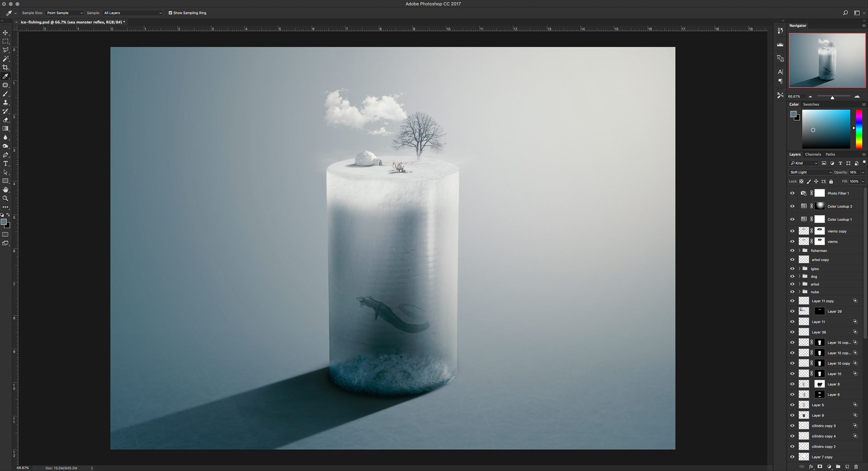The image size is (868, 471).
Task: Select the Eraser tool
Action: pos(5,120)
